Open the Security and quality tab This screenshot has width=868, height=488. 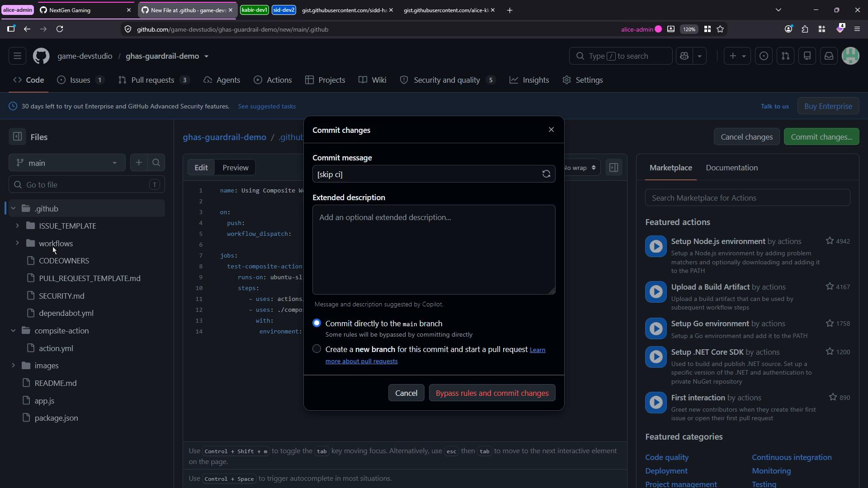[x=448, y=80]
